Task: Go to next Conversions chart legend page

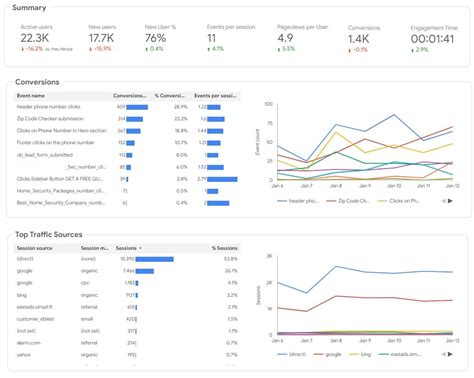Action: [x=450, y=201]
